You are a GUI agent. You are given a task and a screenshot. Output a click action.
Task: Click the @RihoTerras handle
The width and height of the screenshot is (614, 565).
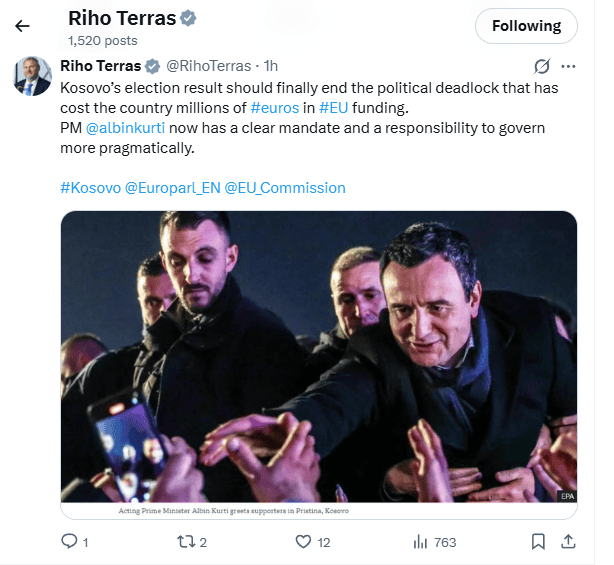[210, 67]
